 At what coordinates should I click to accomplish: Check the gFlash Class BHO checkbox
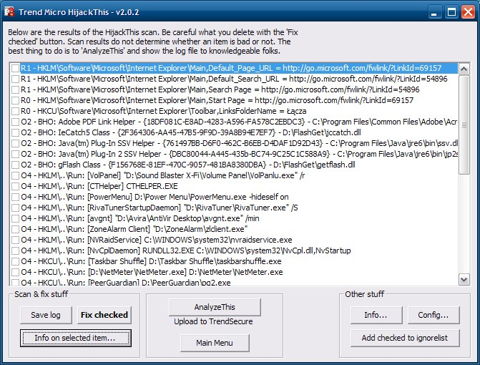pyautogui.click(x=15, y=165)
